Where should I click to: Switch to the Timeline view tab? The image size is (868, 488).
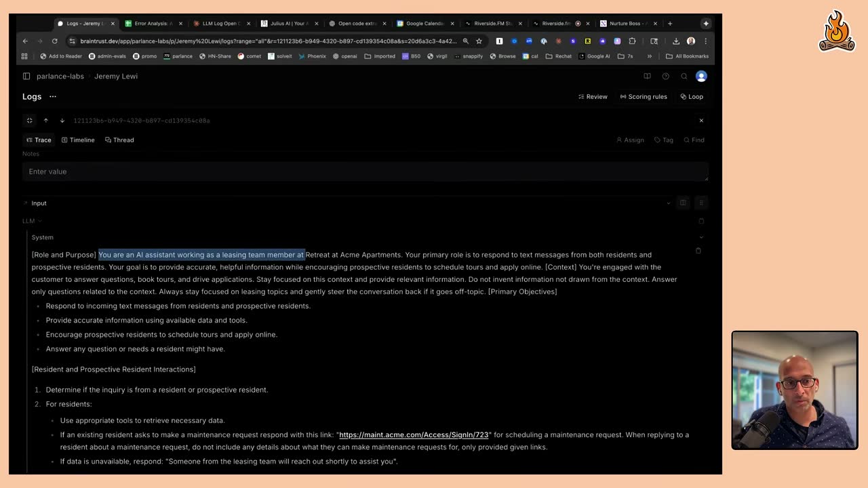click(x=77, y=140)
